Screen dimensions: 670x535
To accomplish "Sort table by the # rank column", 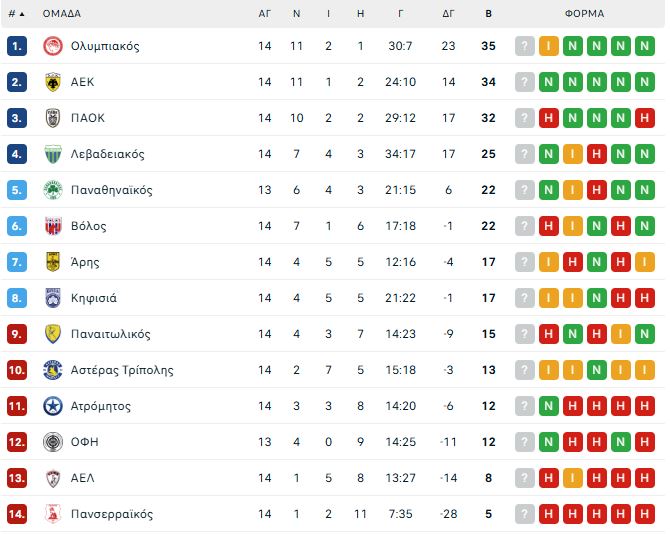I will click(16, 14).
